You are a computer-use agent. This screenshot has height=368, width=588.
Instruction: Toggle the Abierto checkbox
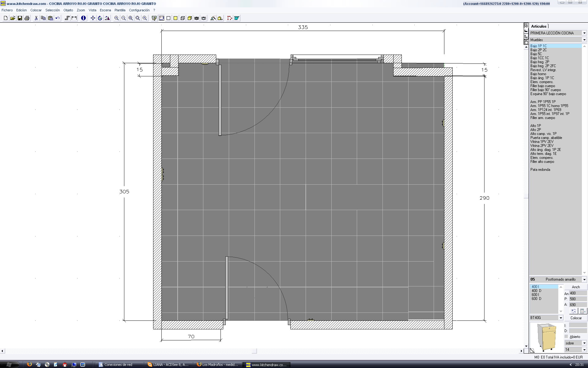click(x=566, y=337)
